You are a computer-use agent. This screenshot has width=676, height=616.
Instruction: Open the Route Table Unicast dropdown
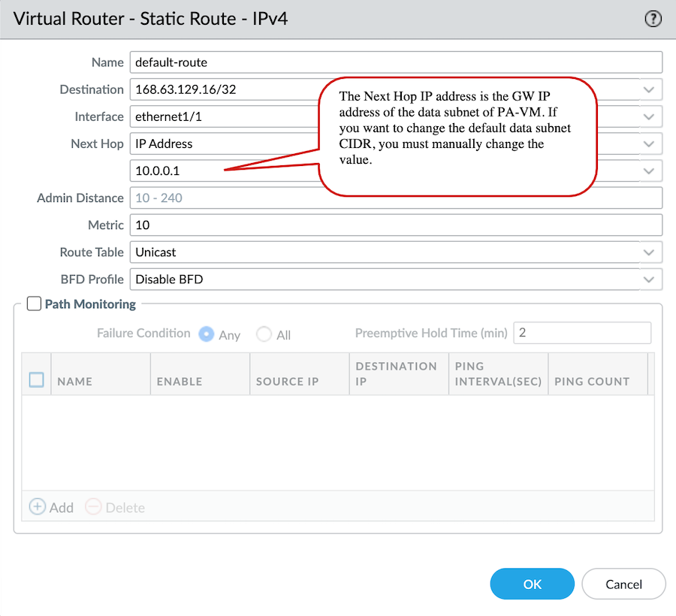click(648, 252)
